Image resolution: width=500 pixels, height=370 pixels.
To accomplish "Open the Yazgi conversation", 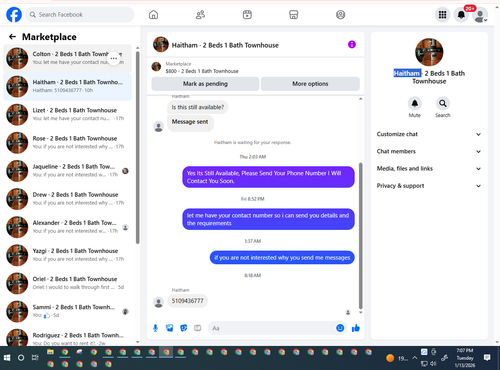I will (67, 255).
